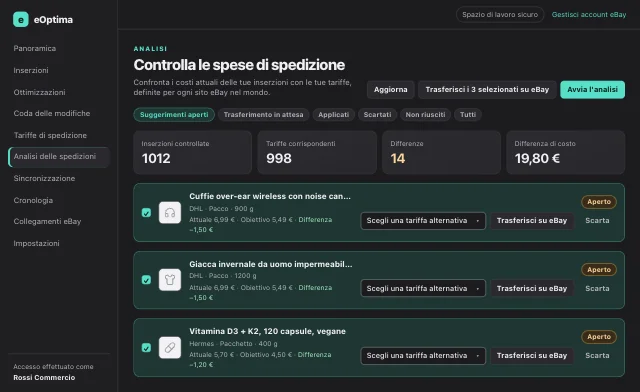Click Gestisci account eBay link
The width and height of the screenshot is (640, 392).
[x=589, y=15]
